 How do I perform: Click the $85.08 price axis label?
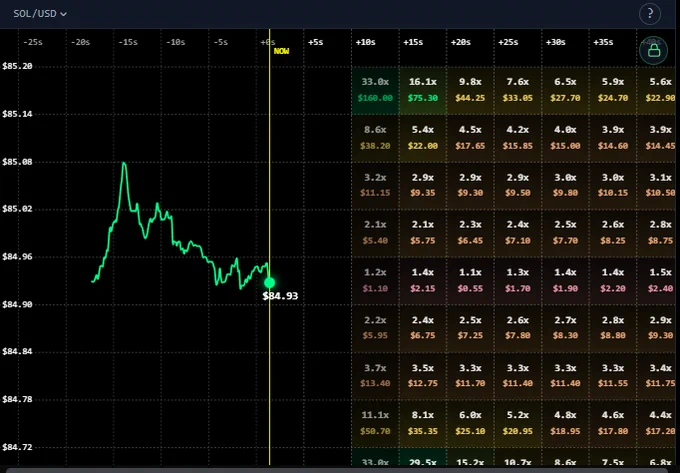pos(17,162)
